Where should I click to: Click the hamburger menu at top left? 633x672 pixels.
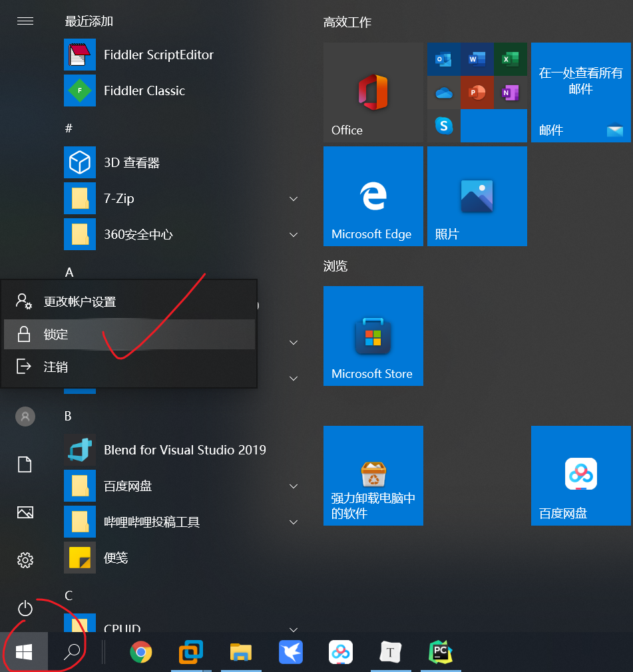[x=25, y=21]
